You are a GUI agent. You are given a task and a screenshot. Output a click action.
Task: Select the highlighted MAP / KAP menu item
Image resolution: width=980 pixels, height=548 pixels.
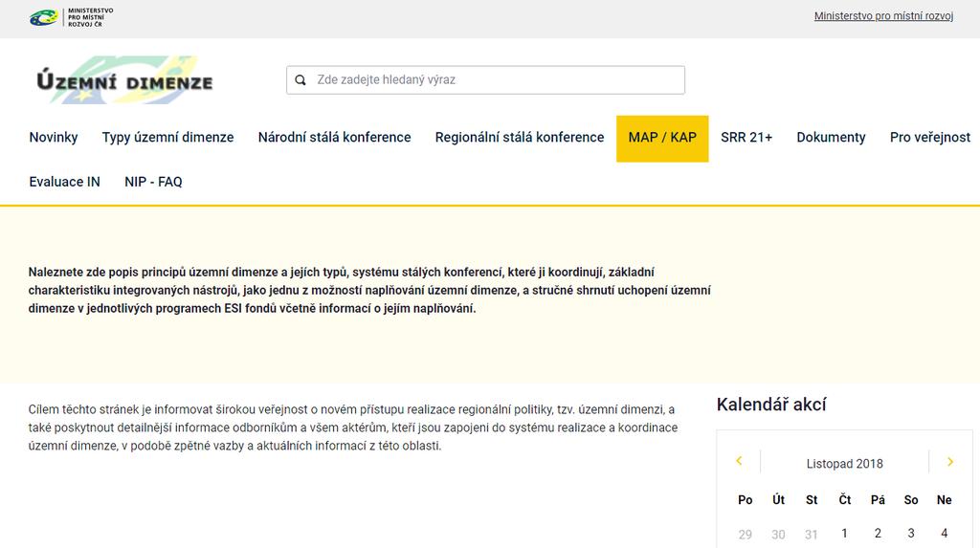tap(662, 138)
